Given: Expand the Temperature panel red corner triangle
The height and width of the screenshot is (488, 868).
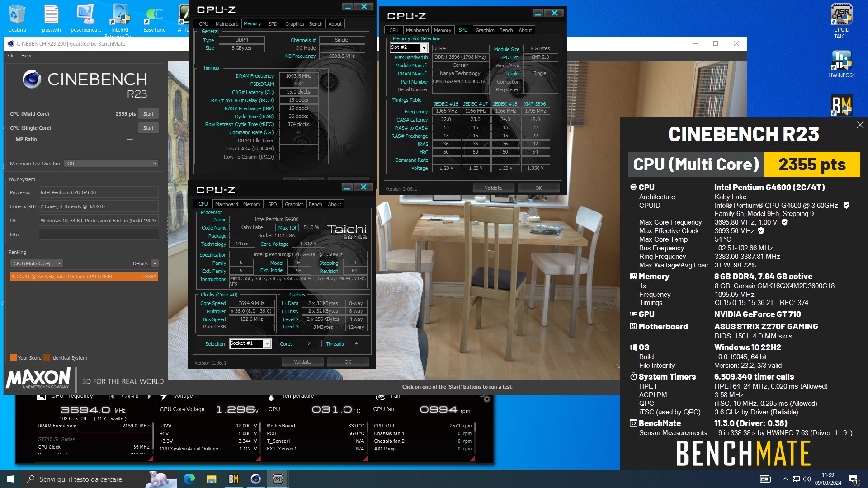Looking at the screenshot, I should [365, 459].
